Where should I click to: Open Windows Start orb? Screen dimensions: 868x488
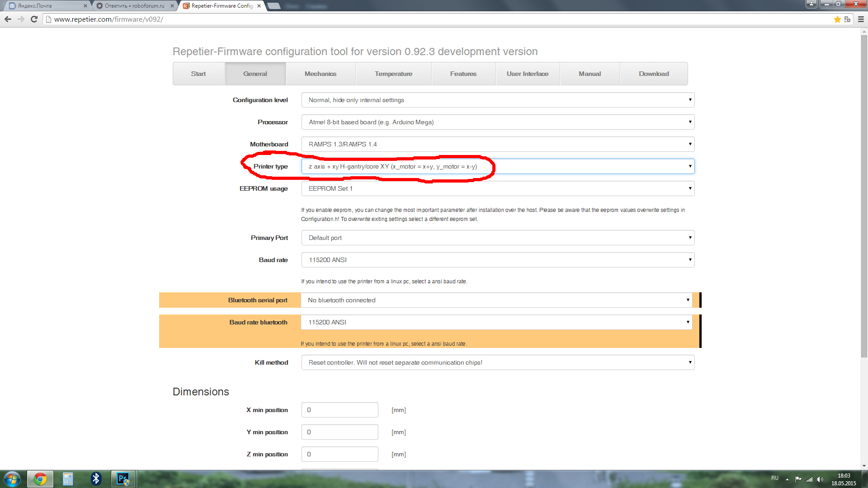12,479
